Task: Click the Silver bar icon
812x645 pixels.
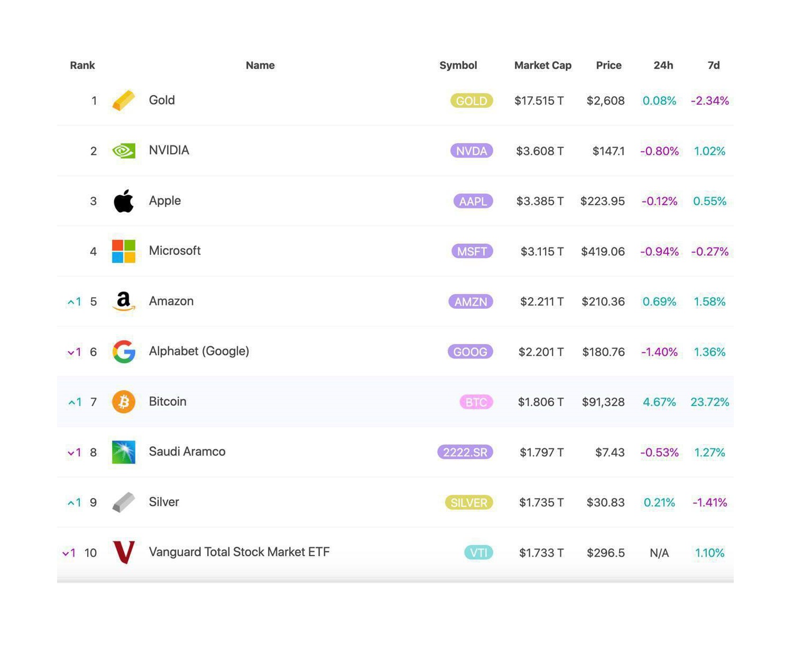Action: coord(124,502)
